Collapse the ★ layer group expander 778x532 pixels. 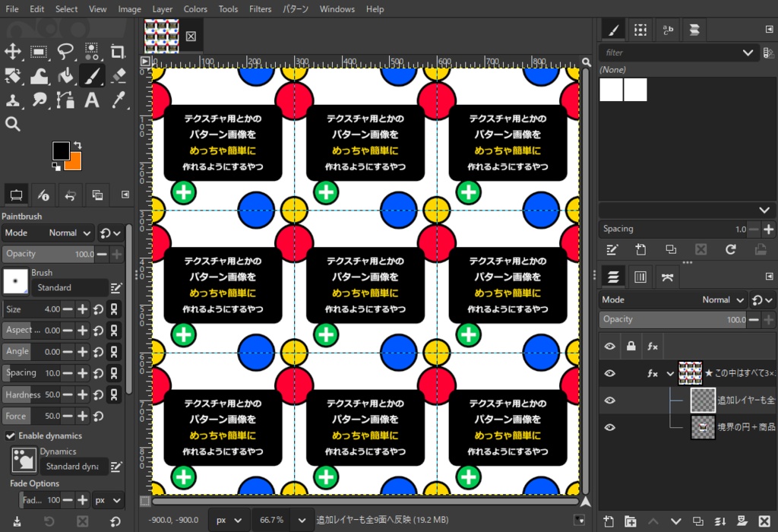tap(670, 374)
